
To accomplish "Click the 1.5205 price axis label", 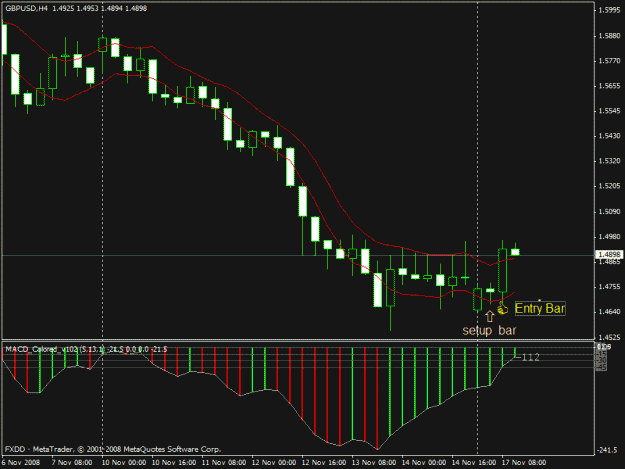I will click(x=609, y=186).
